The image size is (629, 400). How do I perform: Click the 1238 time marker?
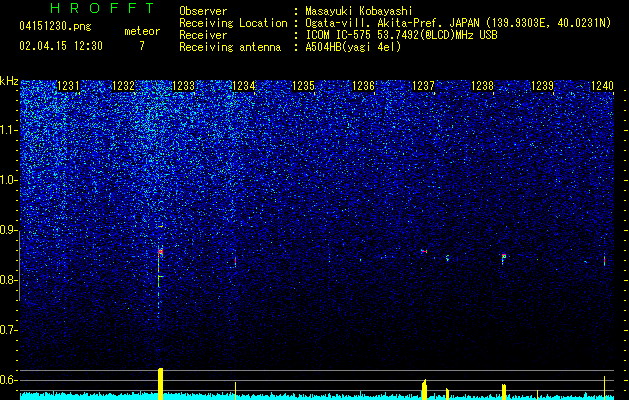[x=482, y=86]
